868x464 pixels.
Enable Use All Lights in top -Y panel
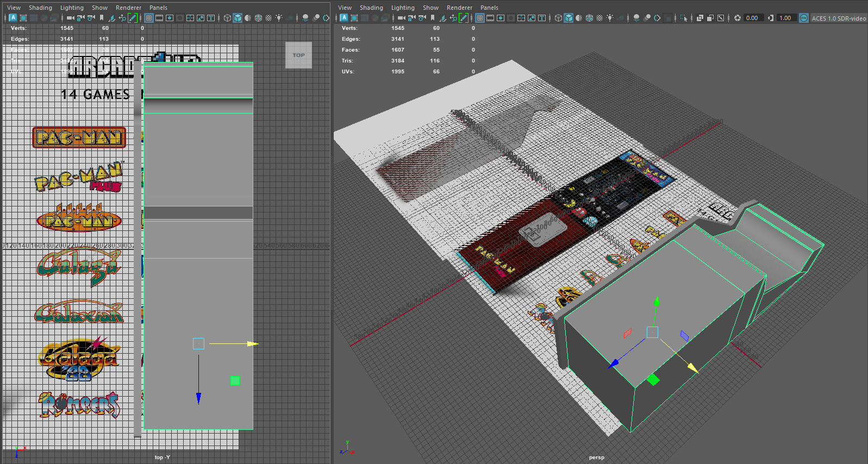(x=279, y=18)
